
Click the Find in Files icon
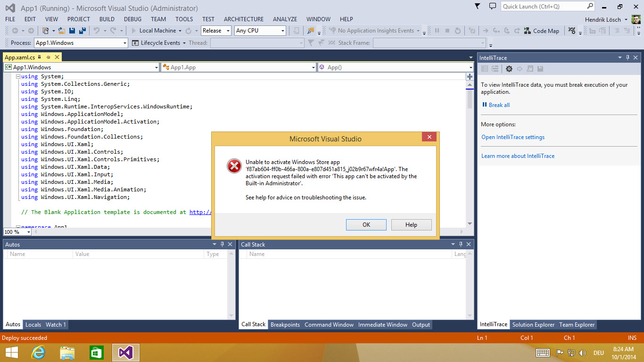tap(310, 31)
